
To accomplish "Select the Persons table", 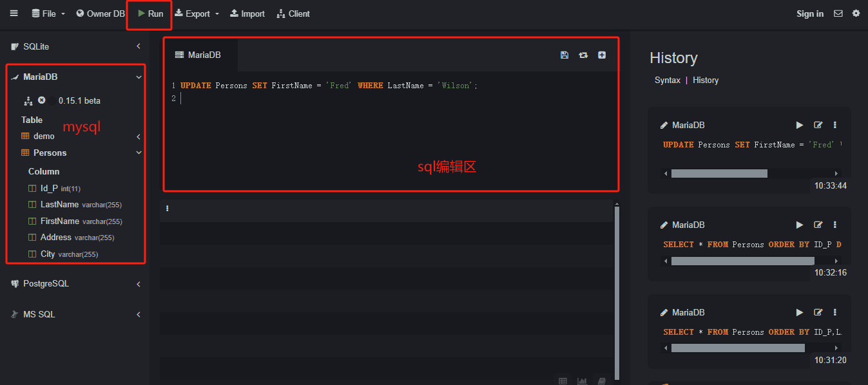I will 50,153.
